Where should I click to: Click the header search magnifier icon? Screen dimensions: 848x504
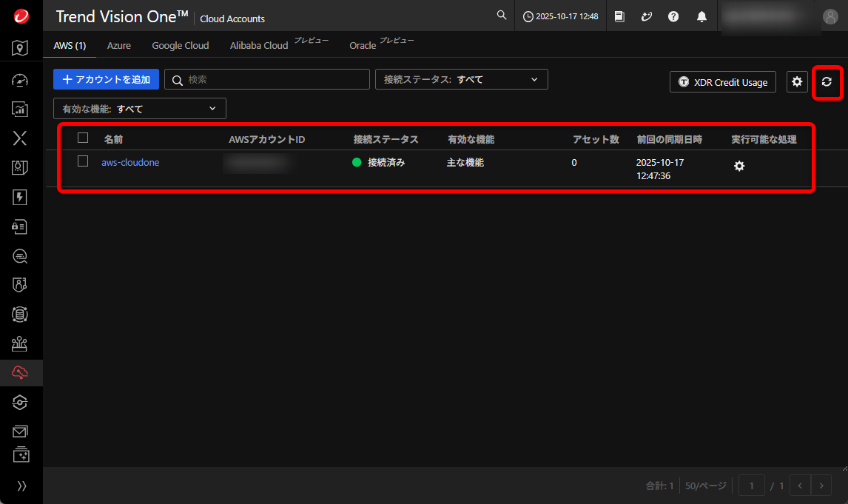point(502,16)
